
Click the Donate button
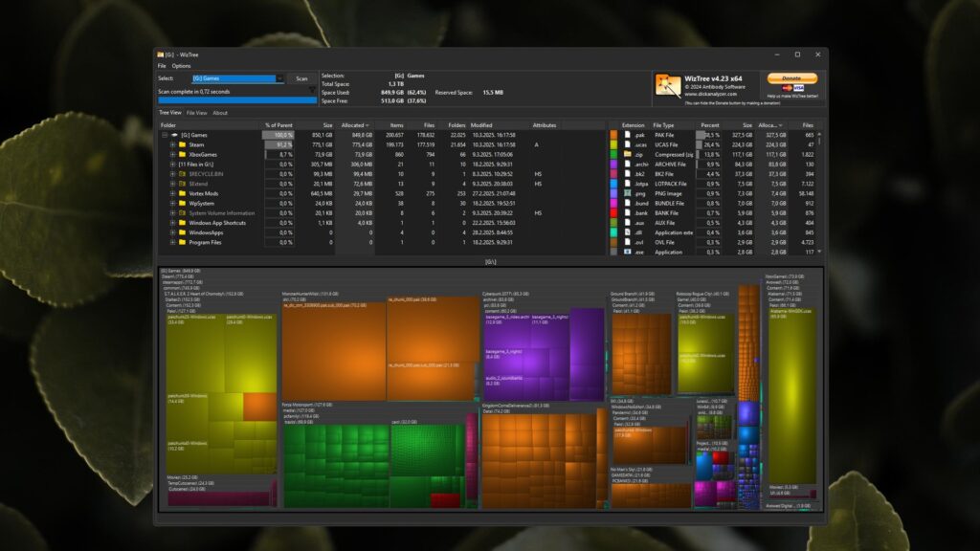[x=791, y=78]
